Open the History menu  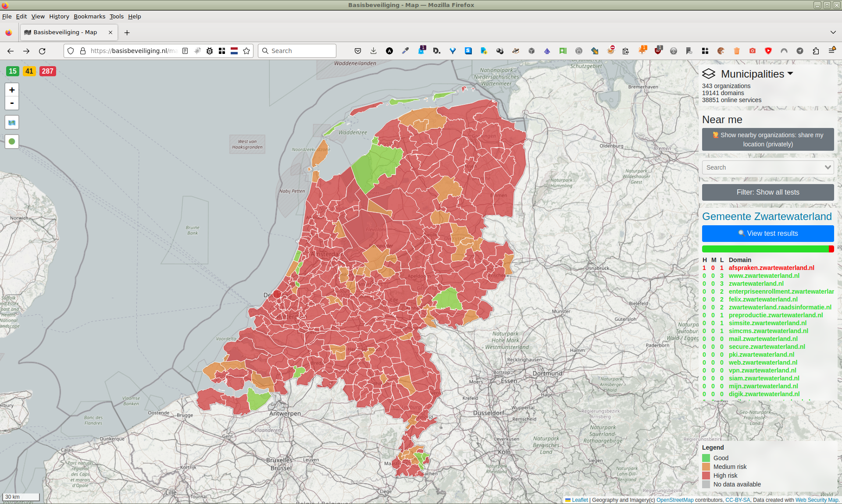point(59,16)
